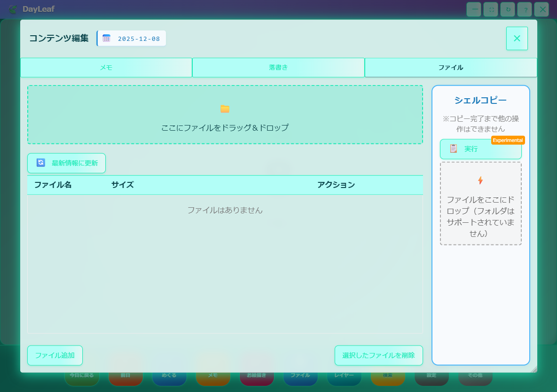Click the DayLeaf leaf logo icon
557x392 pixels.
coord(13,9)
